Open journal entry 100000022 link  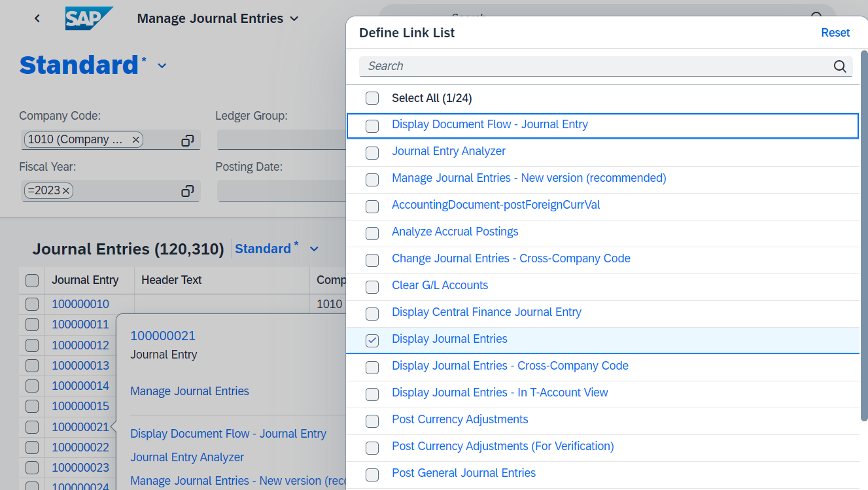pyautogui.click(x=80, y=447)
